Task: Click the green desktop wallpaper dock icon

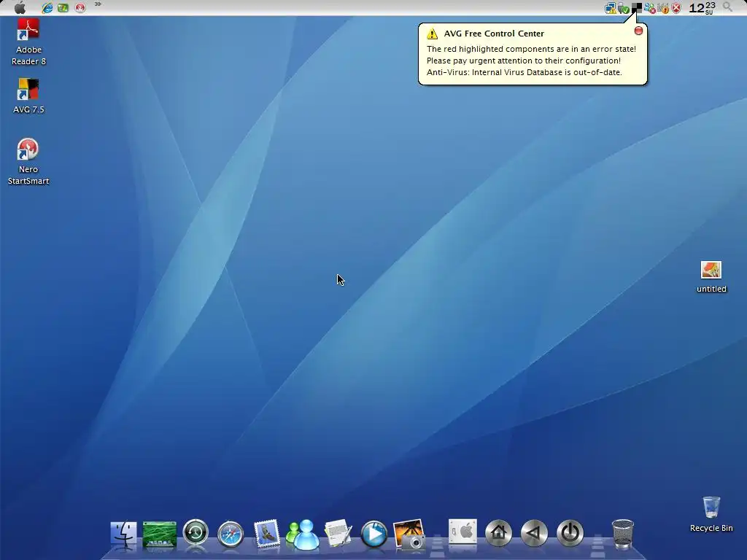Action: [x=159, y=534]
